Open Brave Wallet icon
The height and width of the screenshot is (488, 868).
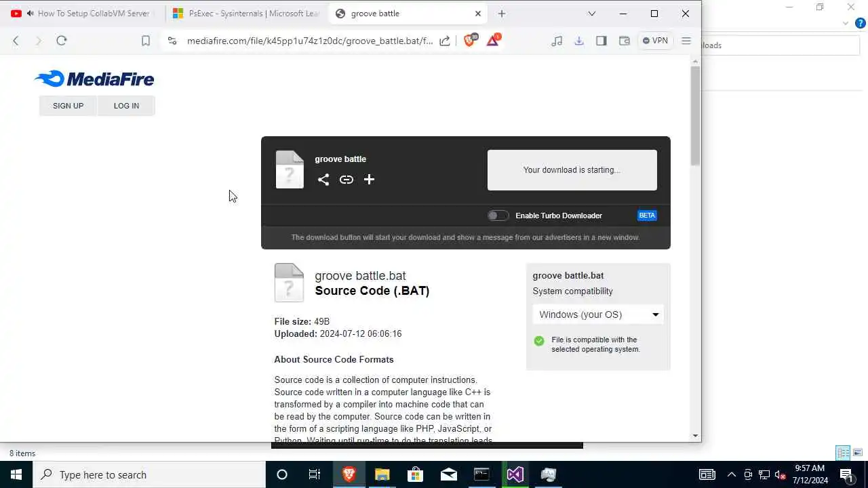tap(625, 41)
